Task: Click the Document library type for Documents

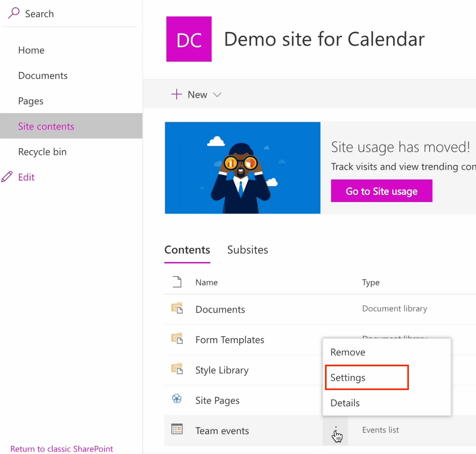Action: tap(394, 309)
